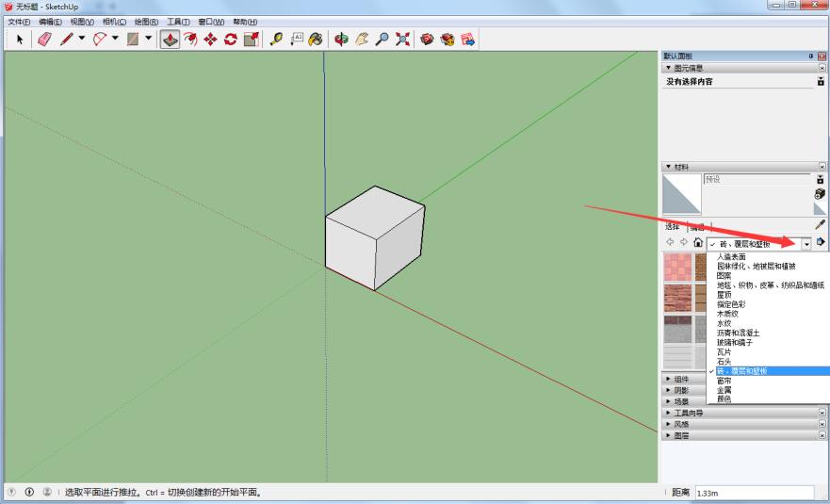Click the pink brick material thumbnail
Screen dimensions: 830x504
point(677,267)
